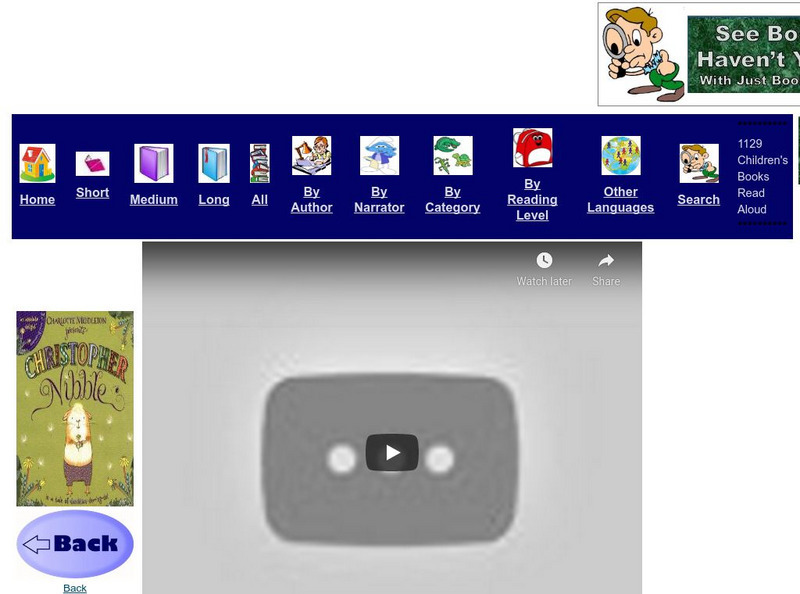Click the By Category reptiles icon
This screenshot has height=594, width=800.
tap(453, 156)
